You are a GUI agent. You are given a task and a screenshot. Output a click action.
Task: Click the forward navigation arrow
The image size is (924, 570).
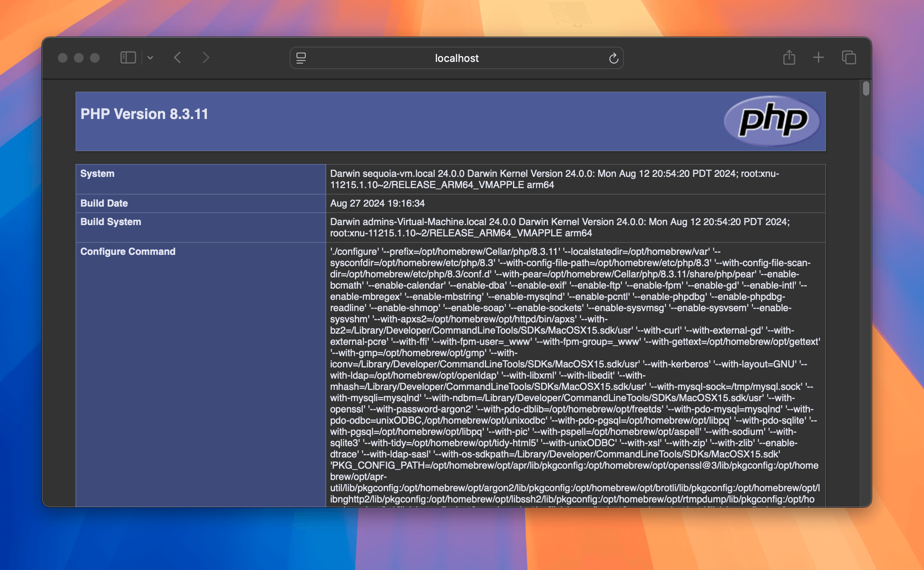(206, 58)
